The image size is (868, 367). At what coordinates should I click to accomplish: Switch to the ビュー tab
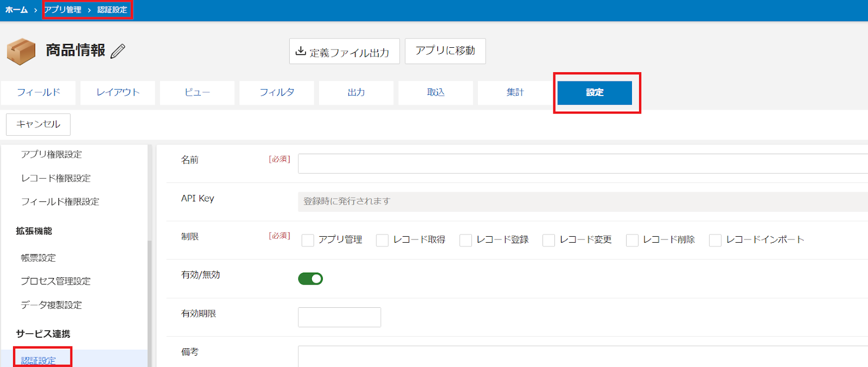click(197, 93)
